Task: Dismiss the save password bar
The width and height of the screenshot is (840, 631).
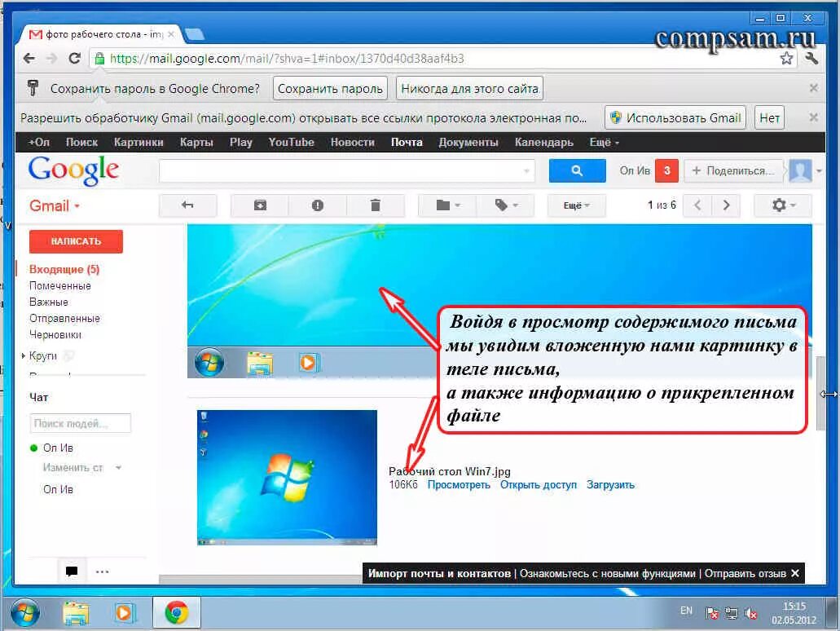Action: [813, 87]
